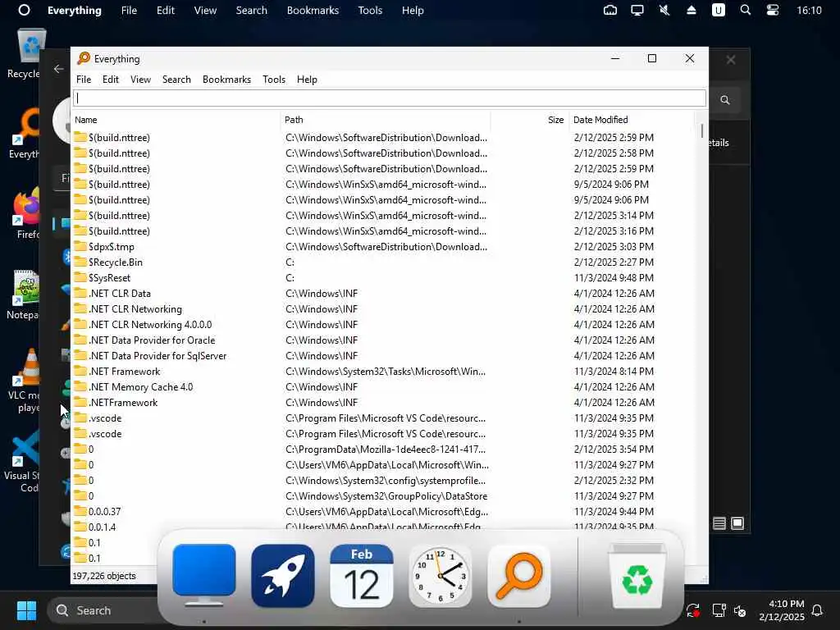
Task: Click the Windows taskbar Search box
Action: [102, 610]
